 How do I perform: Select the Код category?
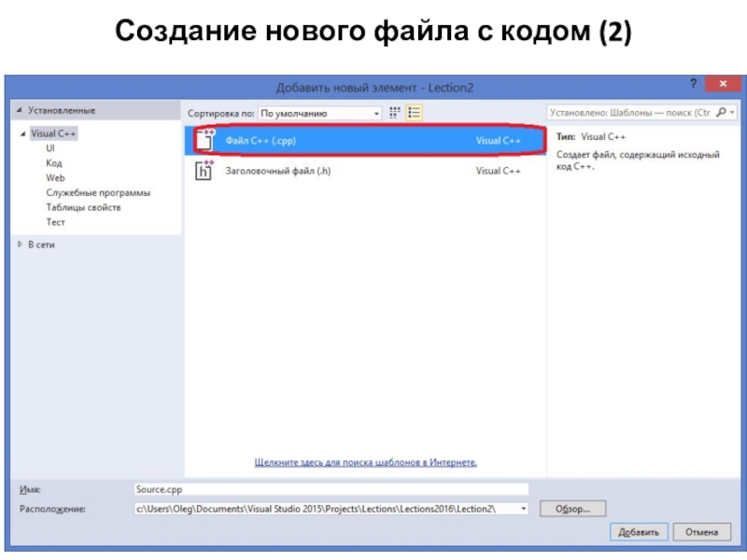[x=54, y=162]
